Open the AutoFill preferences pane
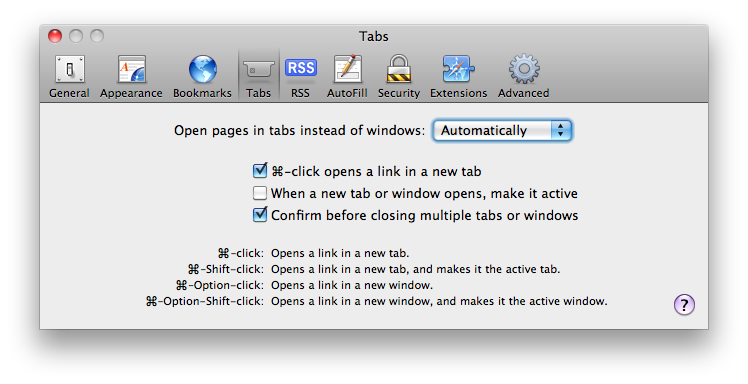The image size is (748, 384). point(347,76)
